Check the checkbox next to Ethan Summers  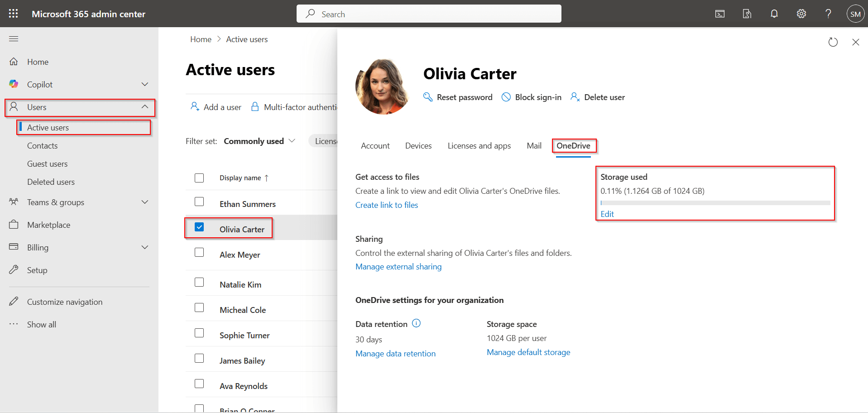(x=199, y=201)
